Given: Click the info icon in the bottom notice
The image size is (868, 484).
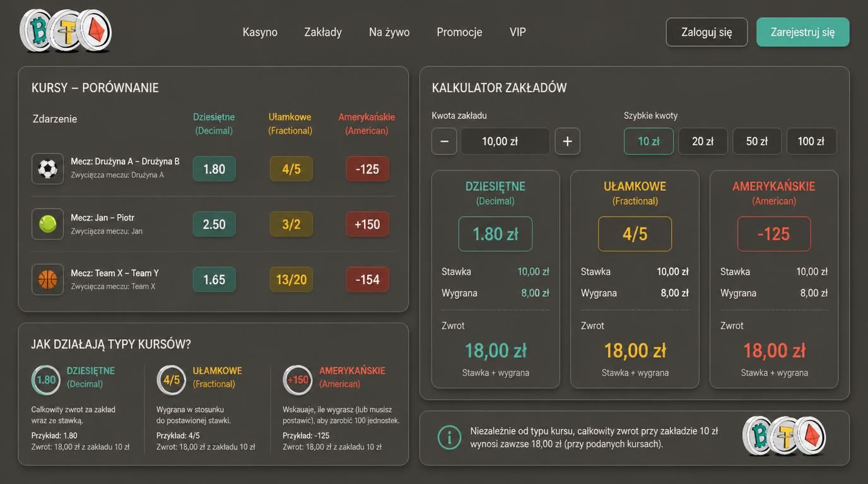Looking at the screenshot, I should tap(449, 437).
